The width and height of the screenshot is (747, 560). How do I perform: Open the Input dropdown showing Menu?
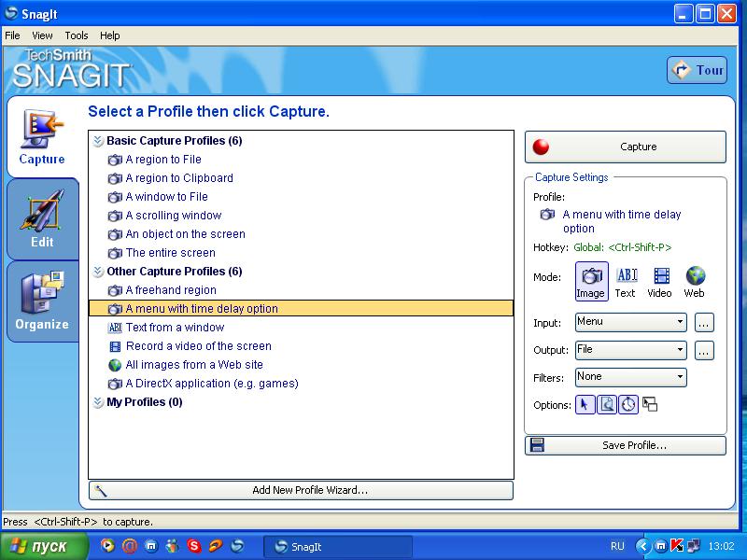coord(631,322)
